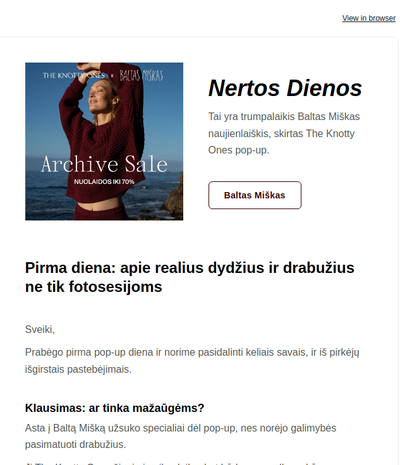Click the cross symbol between the banner logos

(112, 76)
